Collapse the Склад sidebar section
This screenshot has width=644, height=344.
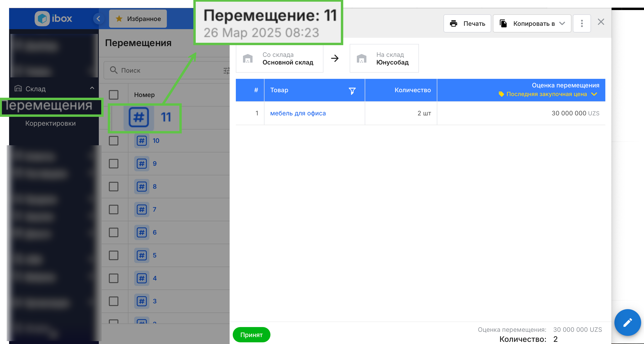[x=92, y=88]
